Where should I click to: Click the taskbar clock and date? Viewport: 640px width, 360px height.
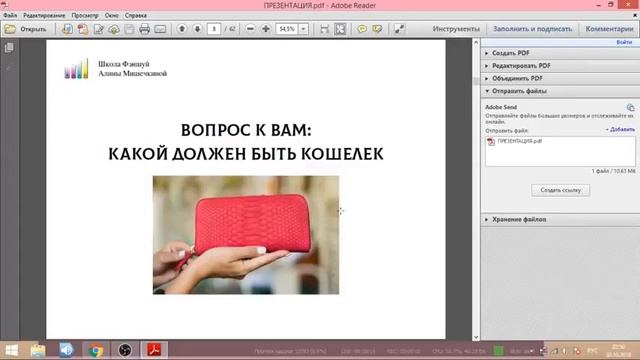point(619,351)
